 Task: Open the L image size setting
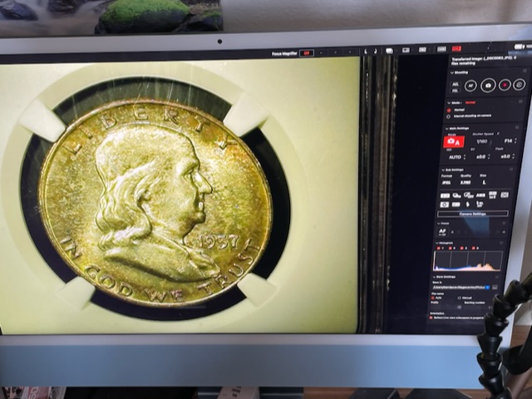(x=484, y=182)
